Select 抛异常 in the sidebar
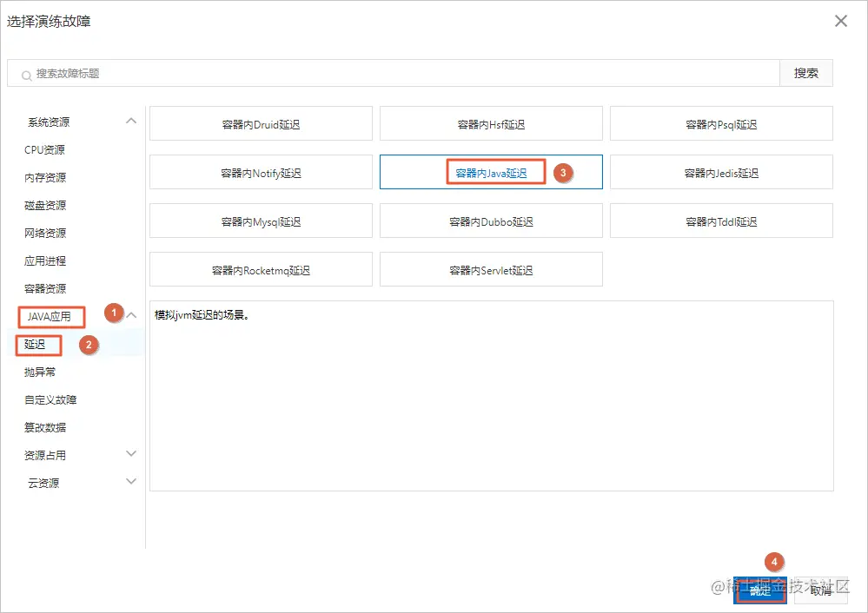Image resolution: width=868 pixels, height=613 pixels. [x=41, y=372]
